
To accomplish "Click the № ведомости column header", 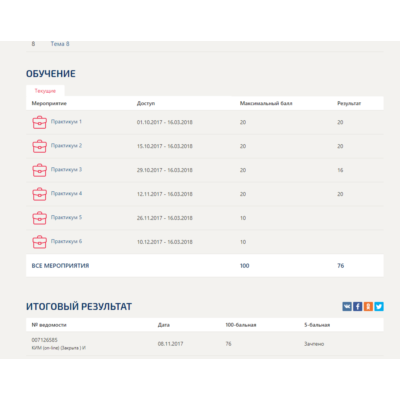I will 49,325.
